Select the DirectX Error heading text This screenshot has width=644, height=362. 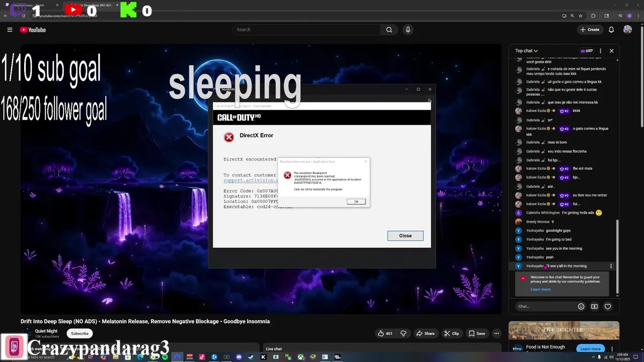click(x=256, y=135)
